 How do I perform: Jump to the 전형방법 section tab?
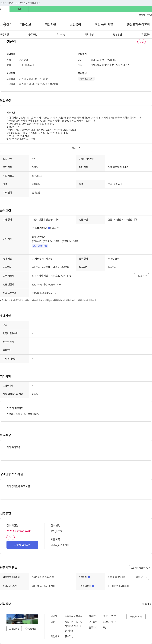click(117, 34)
